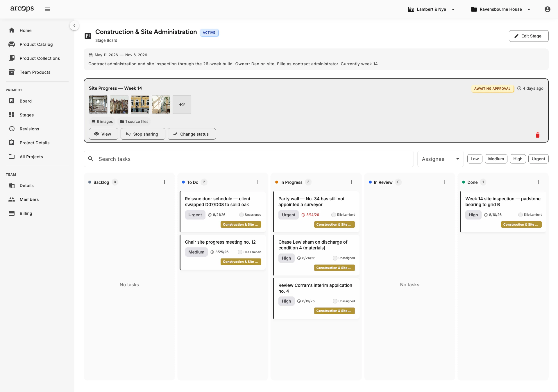
Task: Open the Week 14 site inspection task
Action: [x=503, y=212]
